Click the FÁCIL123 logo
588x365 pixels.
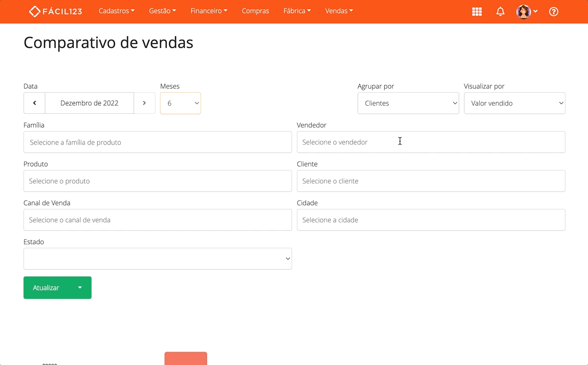55,11
